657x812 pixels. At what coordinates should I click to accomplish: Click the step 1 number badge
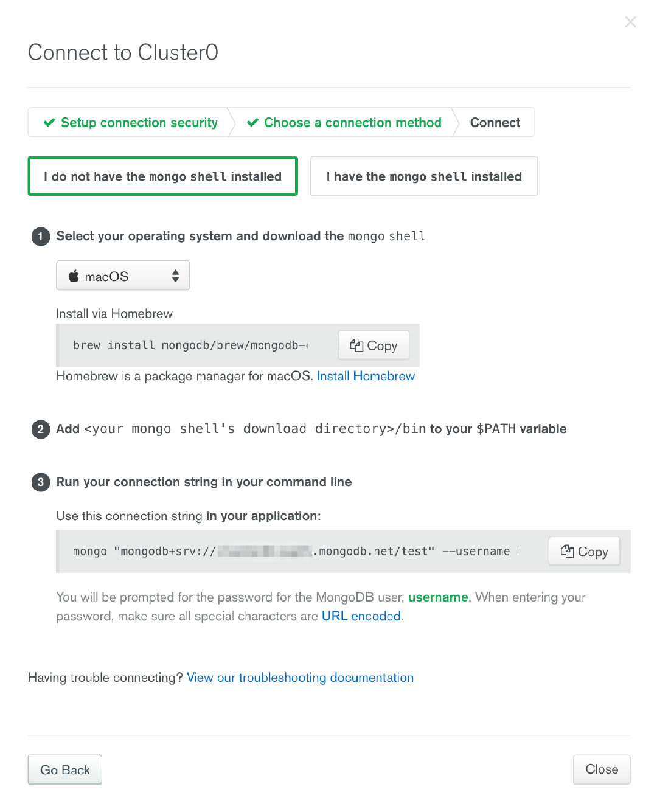click(x=41, y=236)
